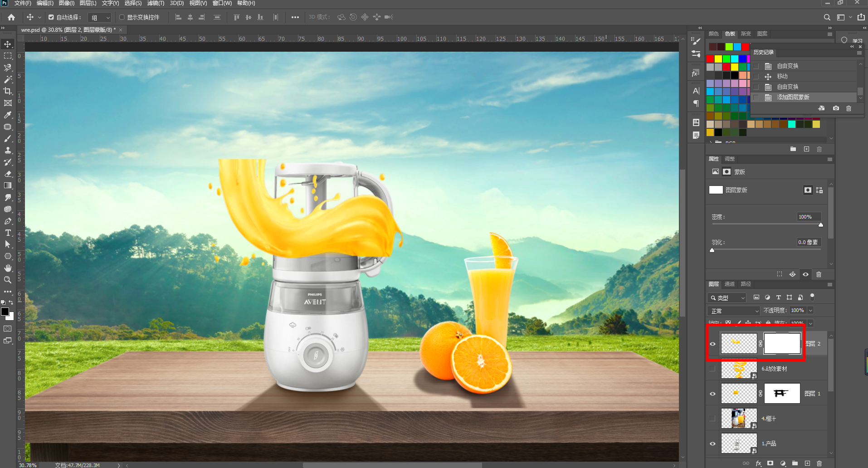Open the 滤镜(T) menu
The image size is (868, 468).
(x=156, y=3)
